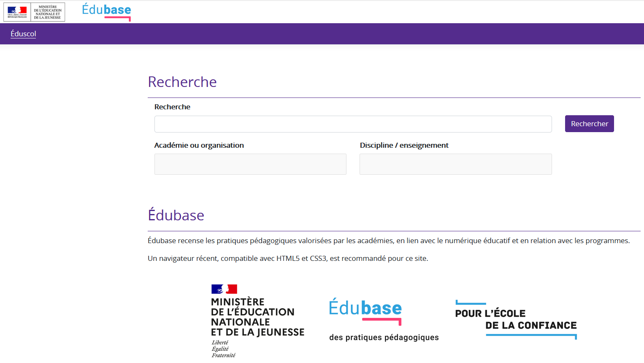Open the Académie ou organisation selector
The height and width of the screenshot is (363, 644).
click(x=250, y=164)
